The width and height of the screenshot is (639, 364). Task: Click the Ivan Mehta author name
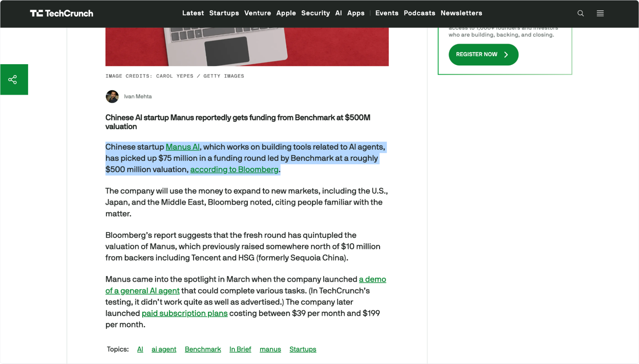tap(138, 96)
